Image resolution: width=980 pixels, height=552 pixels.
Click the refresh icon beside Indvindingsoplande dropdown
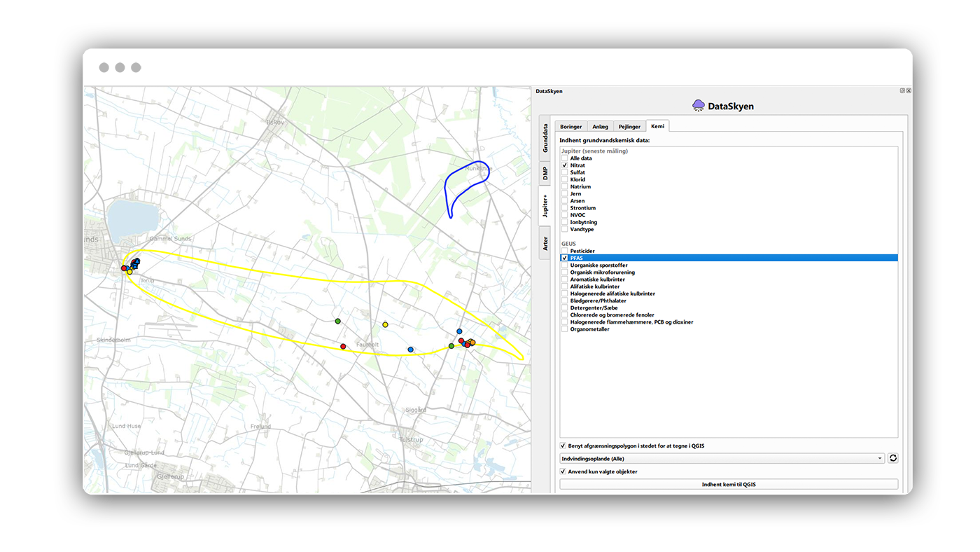pyautogui.click(x=892, y=458)
